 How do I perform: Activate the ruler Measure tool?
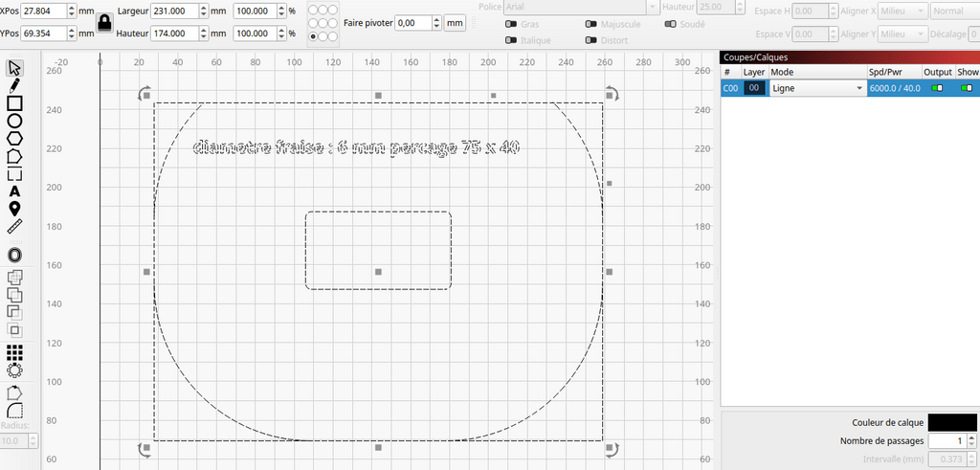point(15,226)
